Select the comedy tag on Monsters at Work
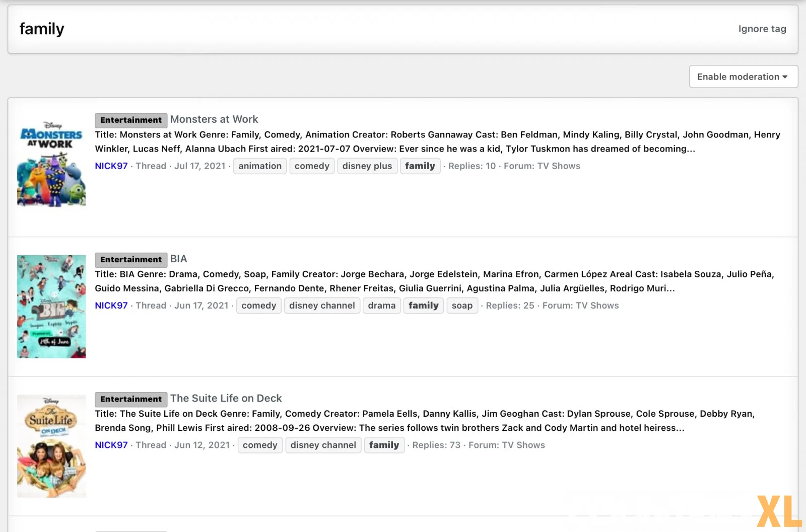The width and height of the screenshot is (806, 532). pos(312,166)
